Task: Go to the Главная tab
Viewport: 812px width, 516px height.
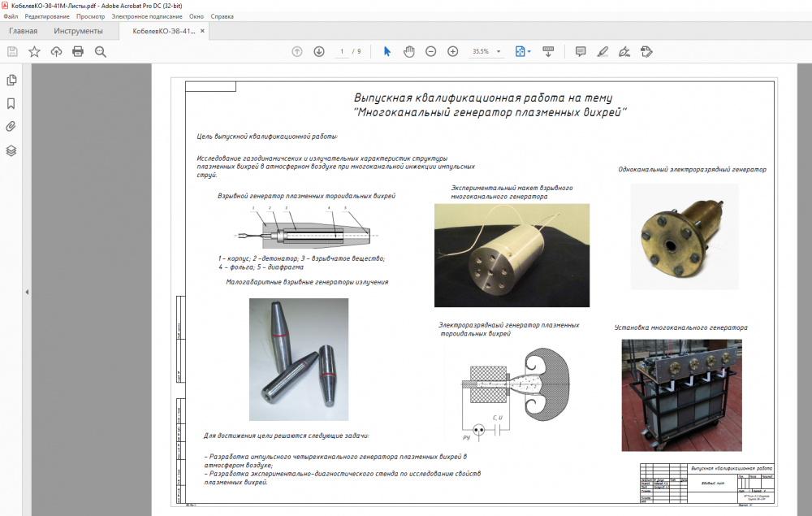Action: click(23, 31)
